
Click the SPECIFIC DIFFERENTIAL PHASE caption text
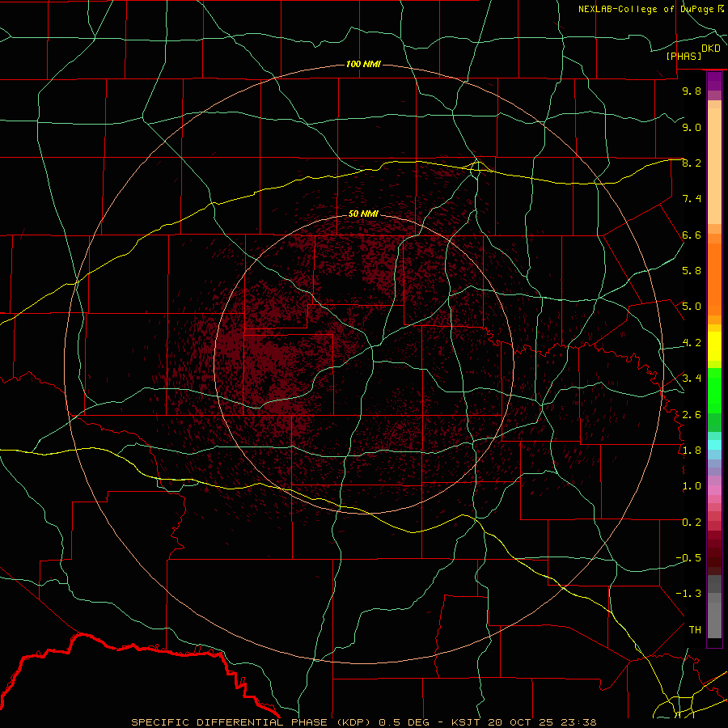click(x=231, y=722)
